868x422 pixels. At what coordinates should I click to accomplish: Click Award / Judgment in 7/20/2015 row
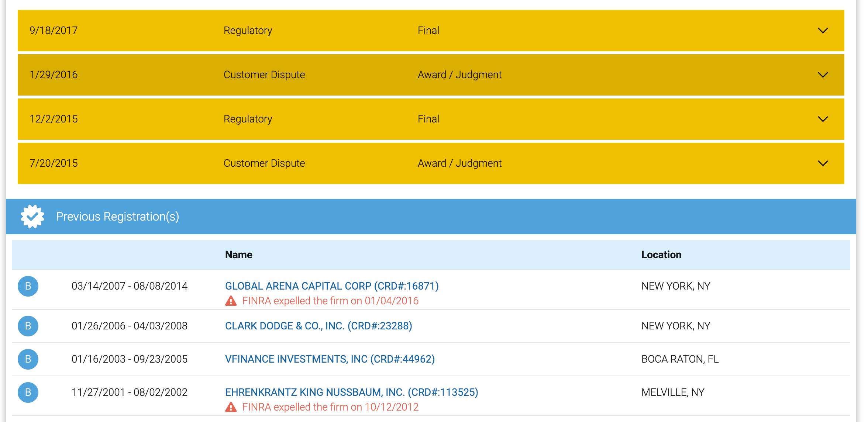point(459,163)
